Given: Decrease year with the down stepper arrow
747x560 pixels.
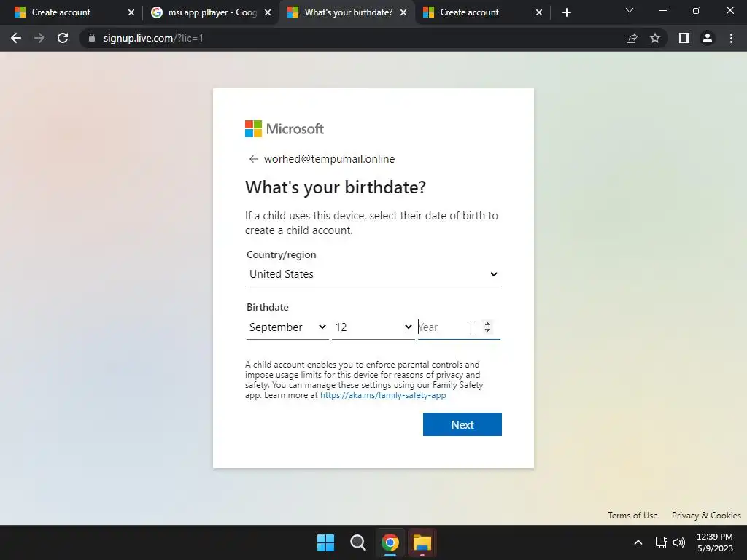Looking at the screenshot, I should pos(487,330).
